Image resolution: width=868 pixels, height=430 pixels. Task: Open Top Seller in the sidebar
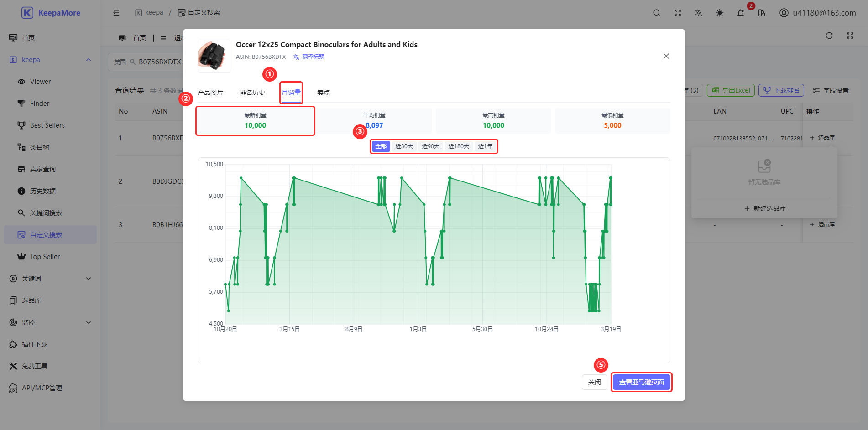point(50,257)
